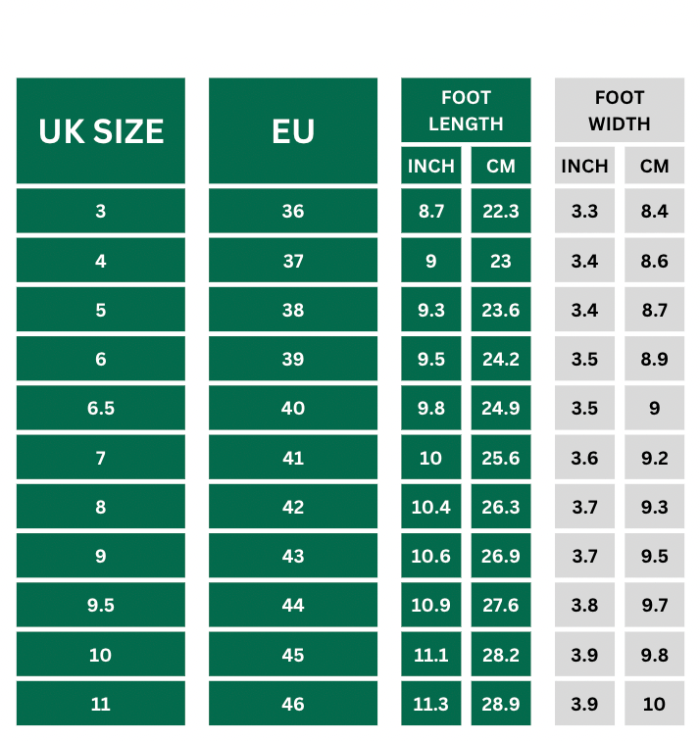The width and height of the screenshot is (700, 741).
Task: Click the 28.9 cm foot length cell
Action: tap(501, 704)
